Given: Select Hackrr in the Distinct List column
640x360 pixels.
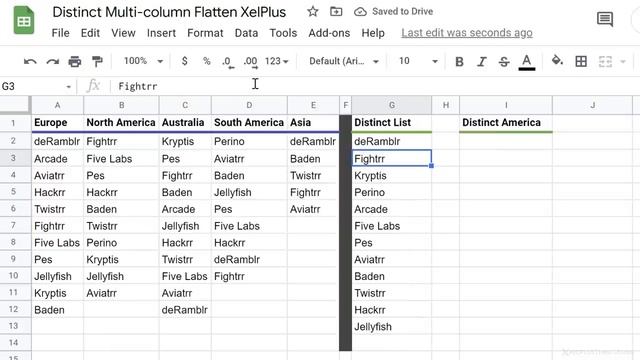Looking at the screenshot, I should click(x=391, y=310).
